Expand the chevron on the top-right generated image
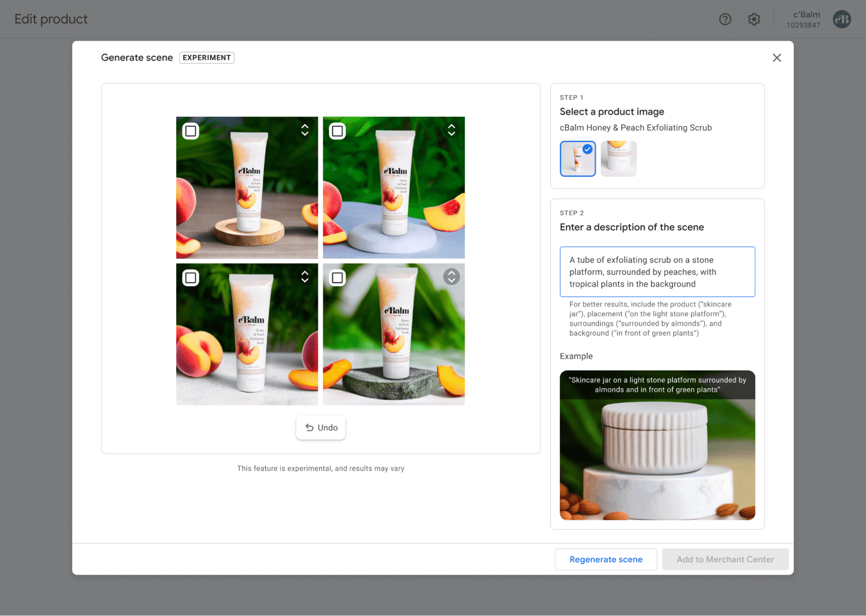Image resolution: width=866 pixels, height=616 pixels. click(x=451, y=130)
